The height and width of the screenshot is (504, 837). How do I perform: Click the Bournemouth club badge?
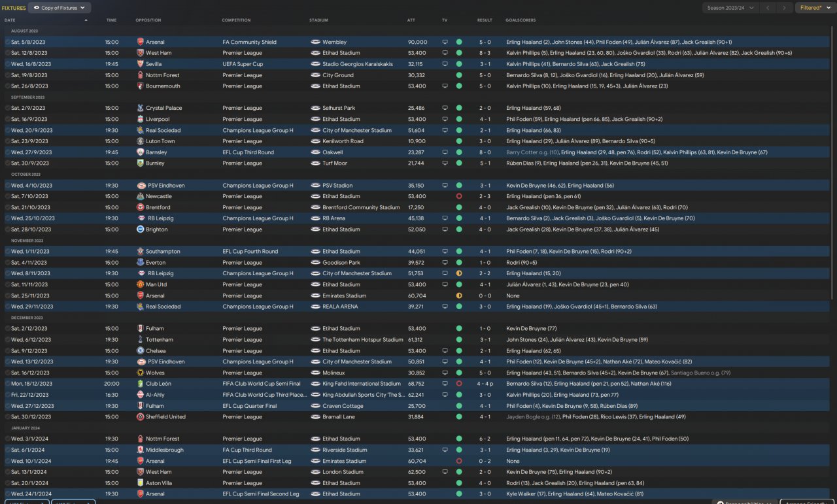click(140, 86)
